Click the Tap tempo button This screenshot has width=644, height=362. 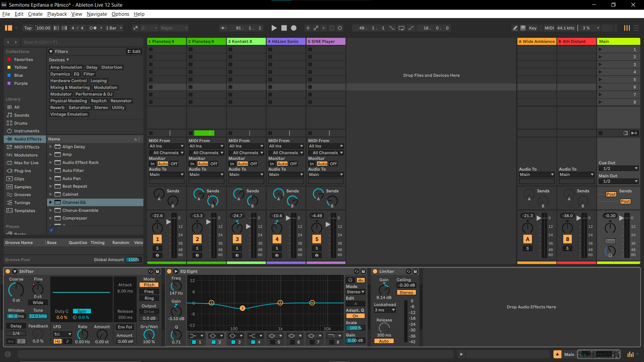point(28,28)
